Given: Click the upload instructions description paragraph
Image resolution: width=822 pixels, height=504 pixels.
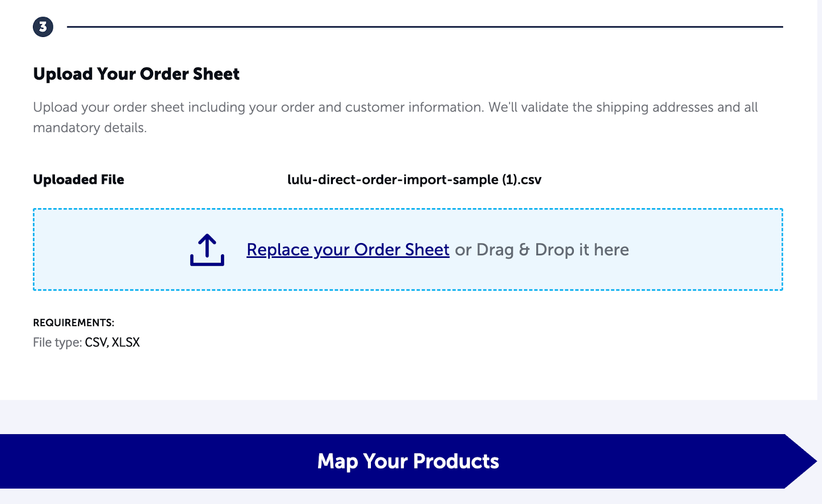Looking at the screenshot, I should point(396,117).
